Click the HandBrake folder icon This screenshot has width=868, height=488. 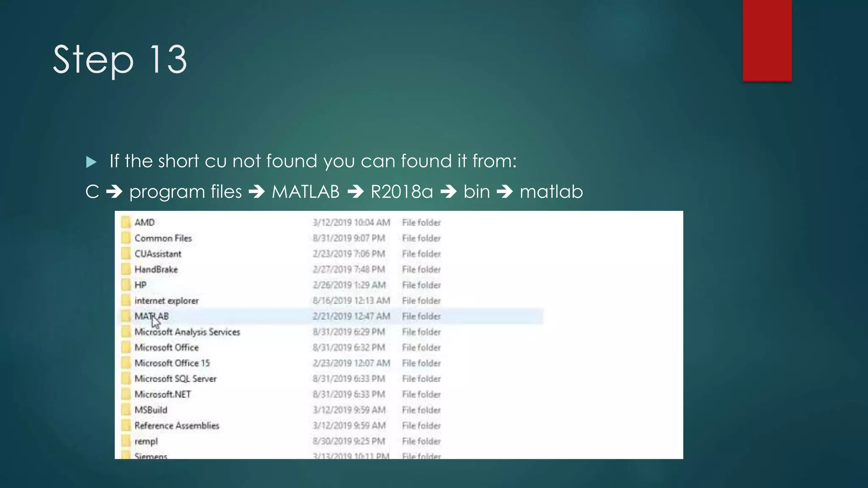(x=126, y=269)
